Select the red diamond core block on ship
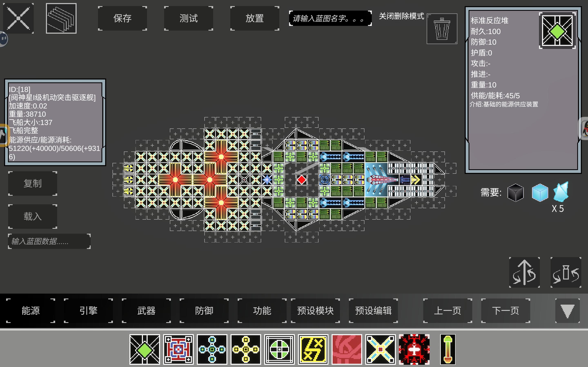Viewport: 588px width, 367px height. click(302, 180)
